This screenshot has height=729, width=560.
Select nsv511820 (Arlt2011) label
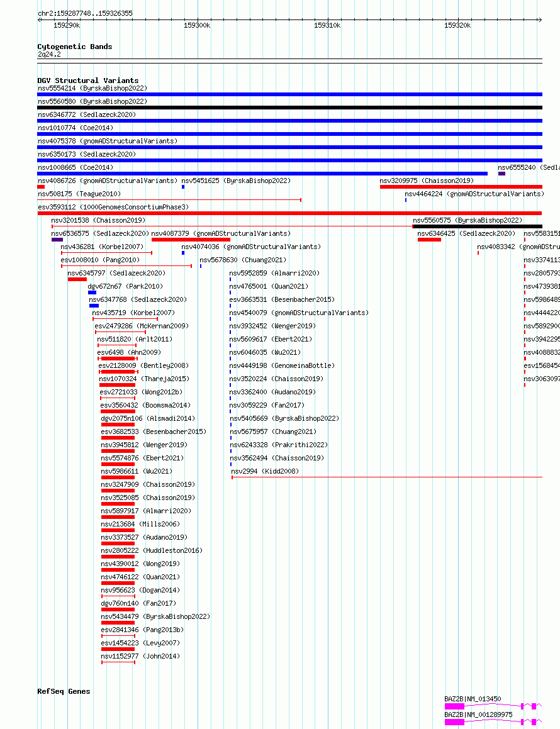pyautogui.click(x=135, y=340)
